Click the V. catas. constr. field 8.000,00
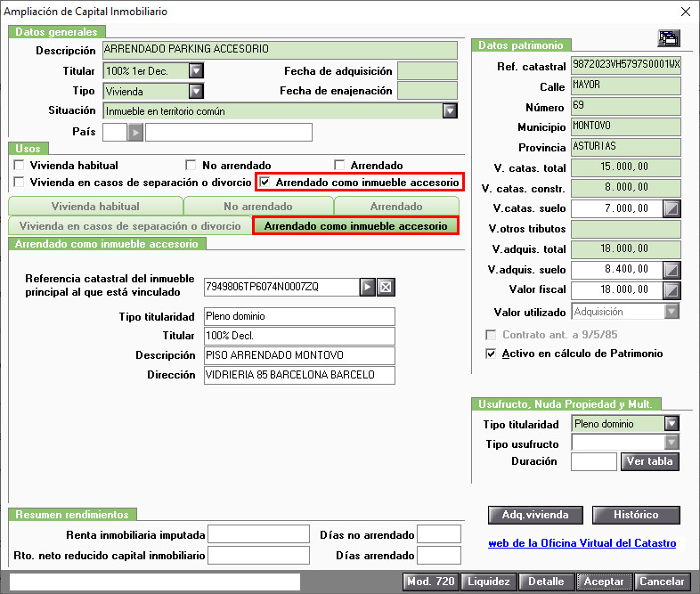This screenshot has height=594, width=700. pyautogui.click(x=626, y=188)
